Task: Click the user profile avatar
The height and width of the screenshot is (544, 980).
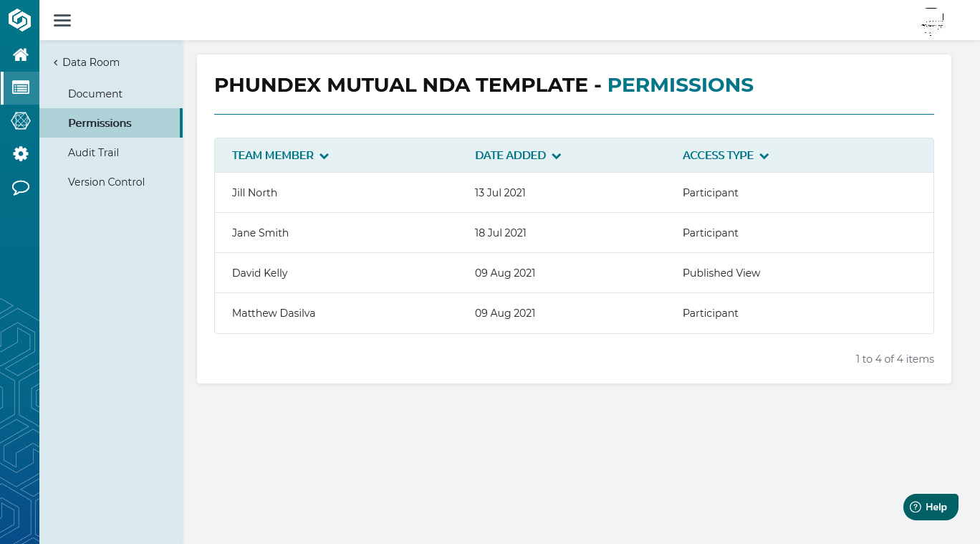Action: (932, 22)
